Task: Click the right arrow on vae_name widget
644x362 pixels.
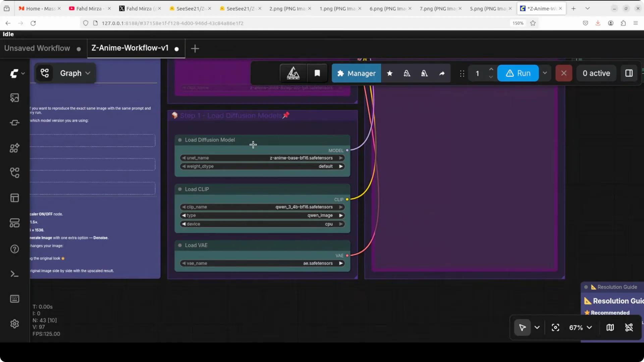Action: pyautogui.click(x=341, y=263)
